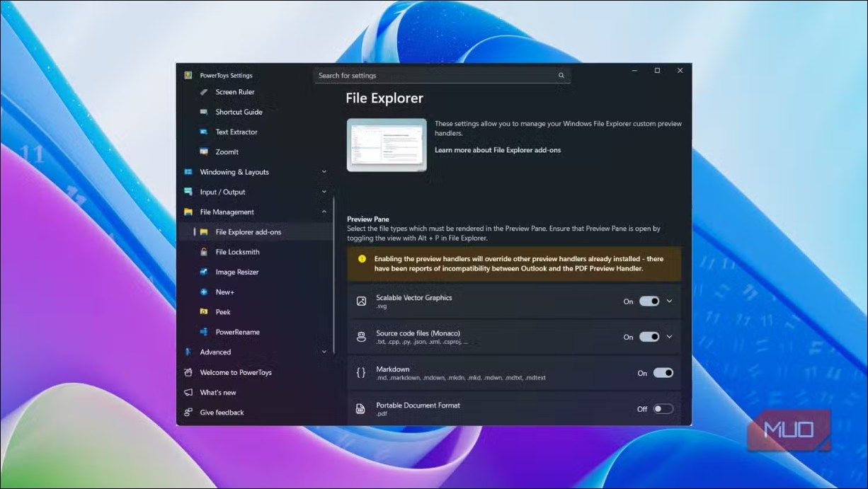Click the What's new megaphone icon
This screenshot has height=489, width=868.
[188, 392]
